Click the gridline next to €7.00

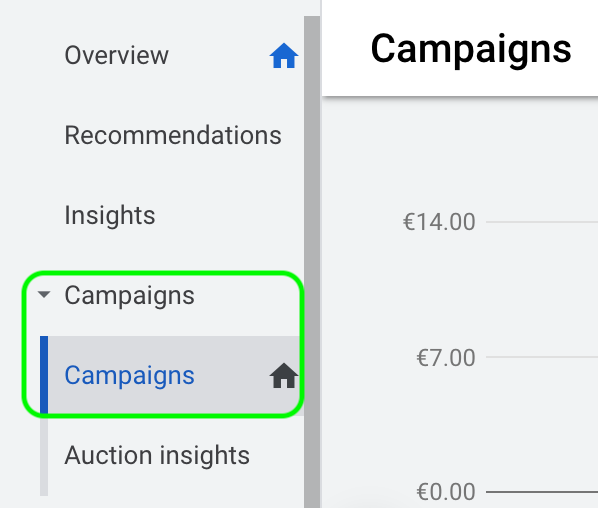[542, 357]
